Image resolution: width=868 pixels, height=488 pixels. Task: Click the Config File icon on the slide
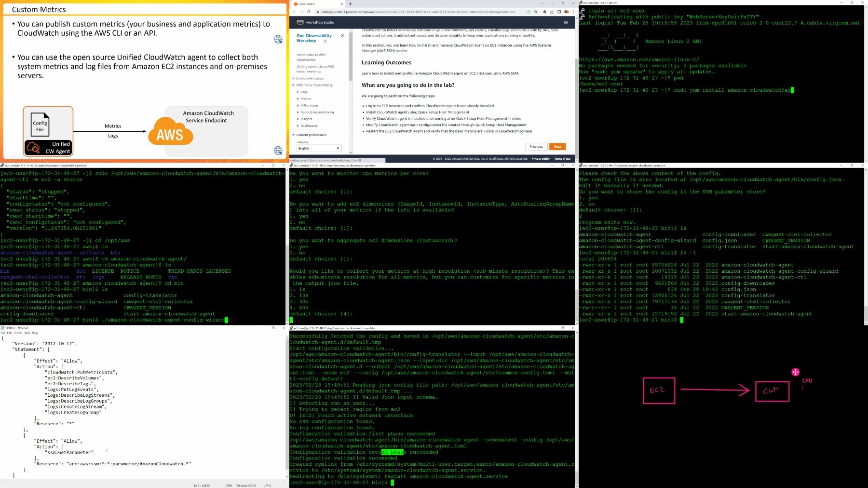click(40, 125)
